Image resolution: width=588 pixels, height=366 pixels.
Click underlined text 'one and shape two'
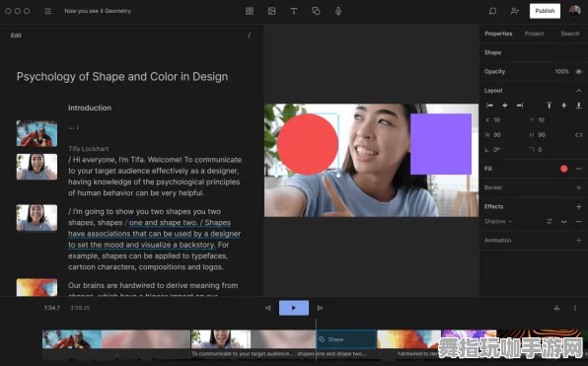click(x=163, y=223)
